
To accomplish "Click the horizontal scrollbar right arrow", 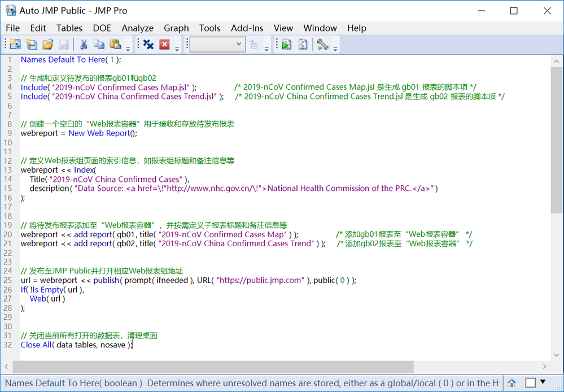I will (x=545, y=367).
